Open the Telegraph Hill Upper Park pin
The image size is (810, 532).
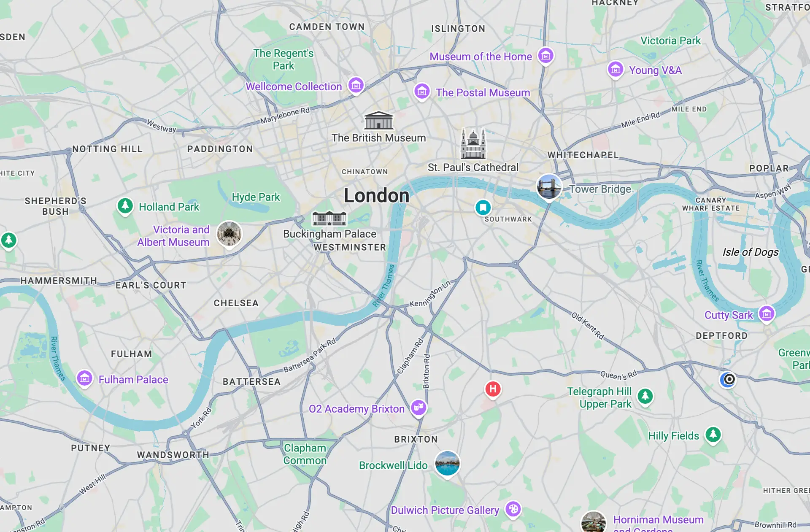tap(645, 397)
